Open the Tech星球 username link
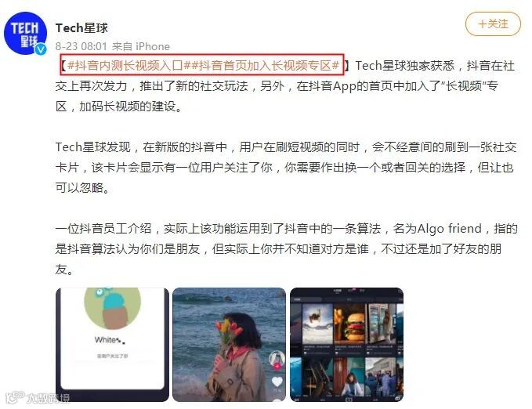 point(81,28)
